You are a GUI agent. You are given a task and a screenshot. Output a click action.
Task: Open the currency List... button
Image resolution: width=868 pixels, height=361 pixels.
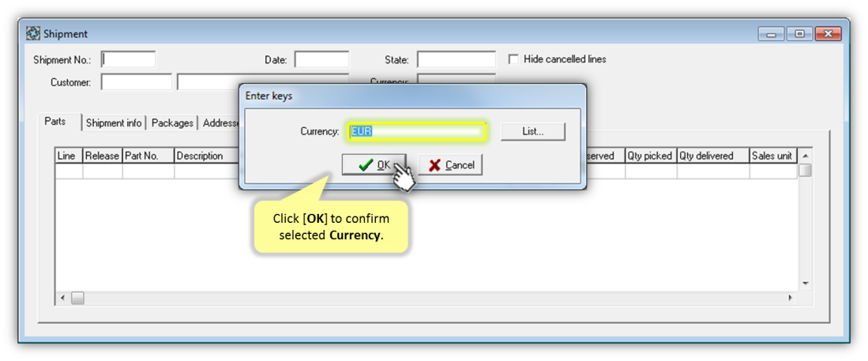[532, 132]
